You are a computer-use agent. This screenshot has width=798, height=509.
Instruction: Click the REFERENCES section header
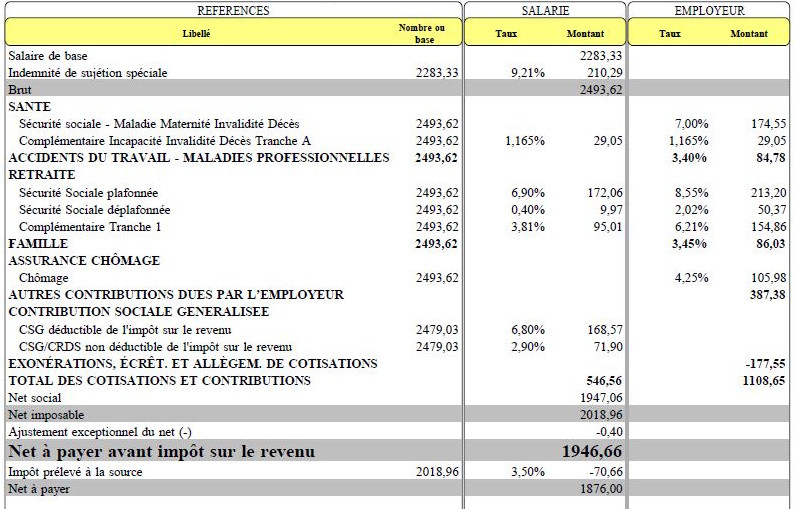click(233, 10)
